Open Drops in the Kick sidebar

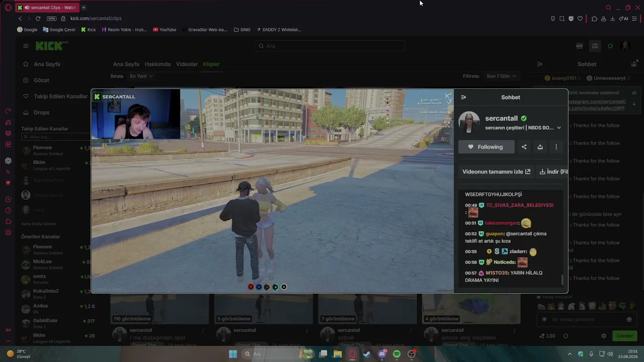click(41, 112)
